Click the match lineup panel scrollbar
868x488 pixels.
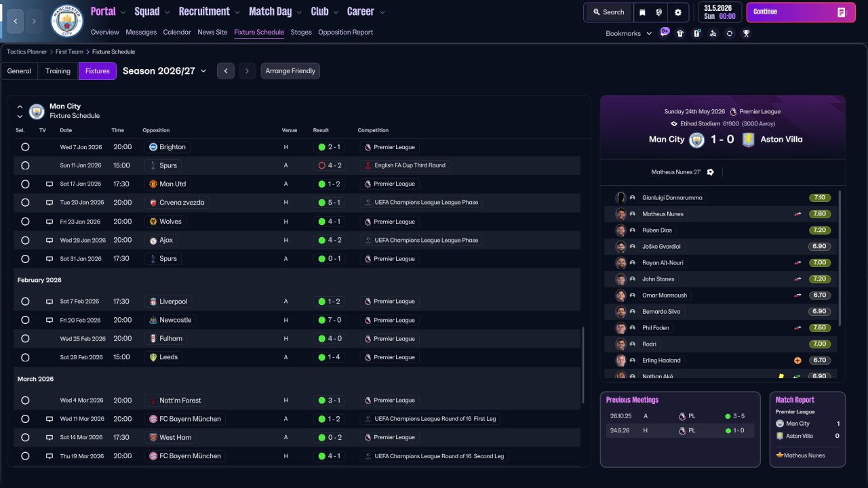point(840,258)
